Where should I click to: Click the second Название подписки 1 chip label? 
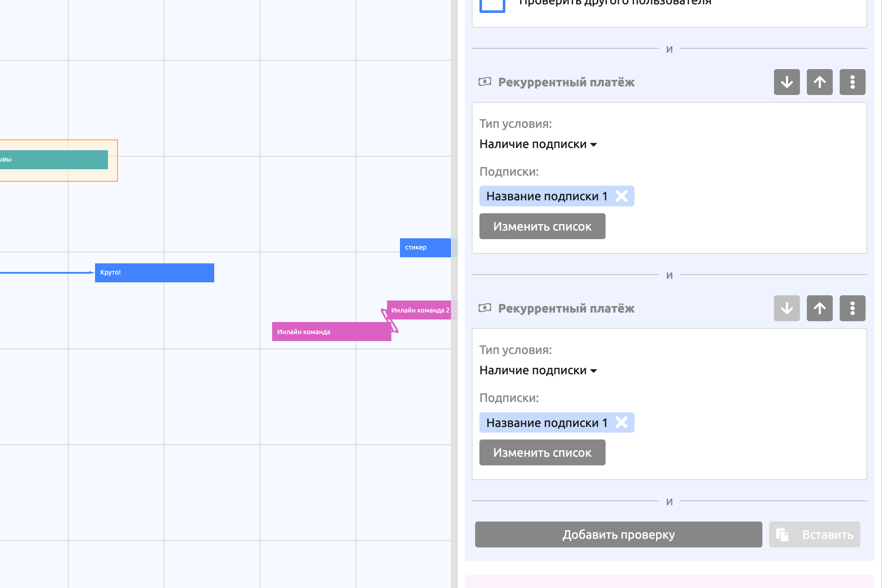pos(547,423)
